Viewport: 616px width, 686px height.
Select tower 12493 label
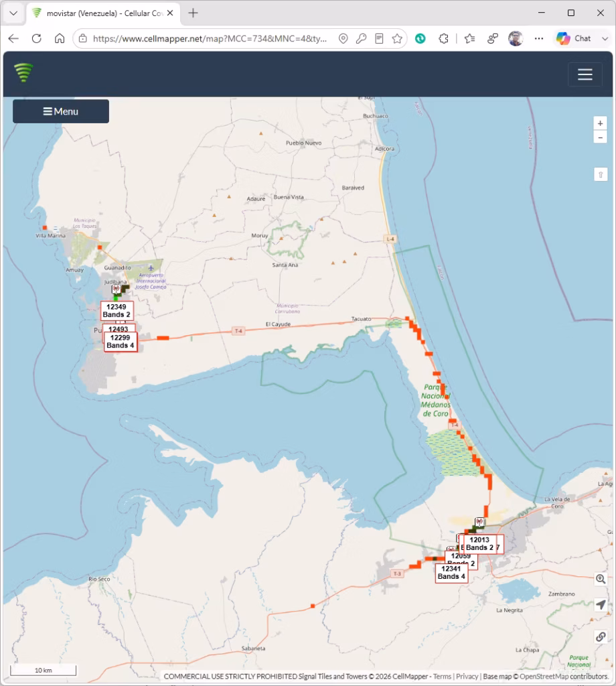119,328
